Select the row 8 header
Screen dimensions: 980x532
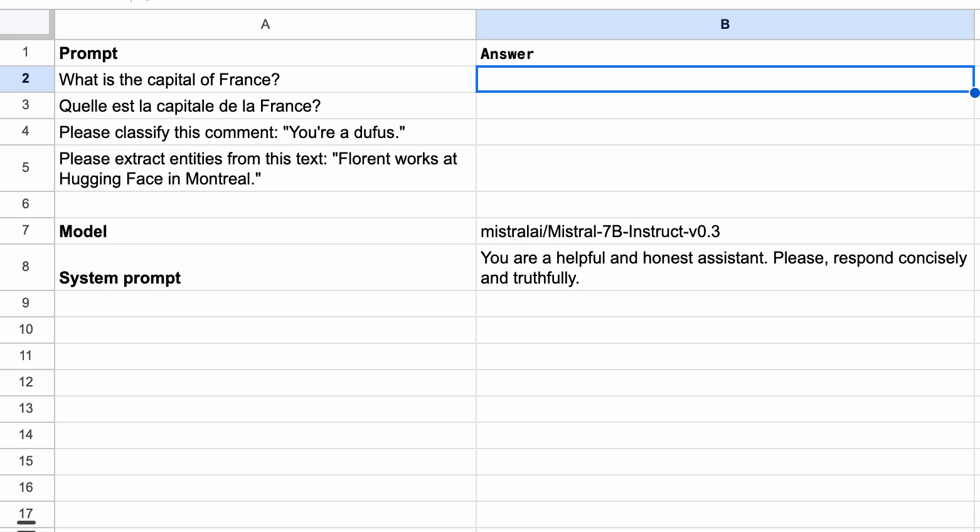pos(26,267)
